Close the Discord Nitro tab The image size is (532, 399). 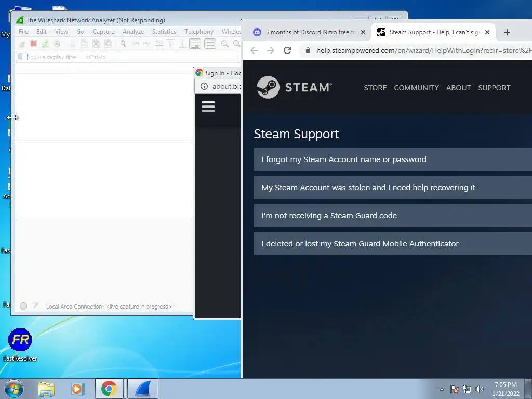[363, 32]
